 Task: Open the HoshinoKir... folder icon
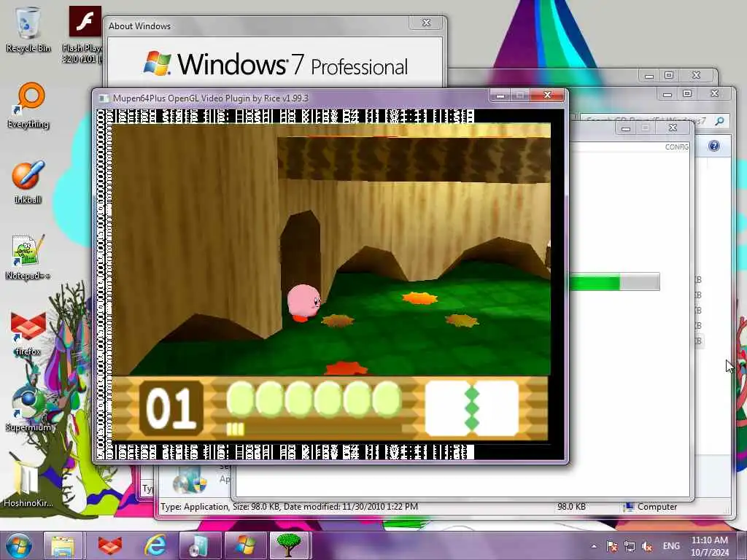coord(28,483)
